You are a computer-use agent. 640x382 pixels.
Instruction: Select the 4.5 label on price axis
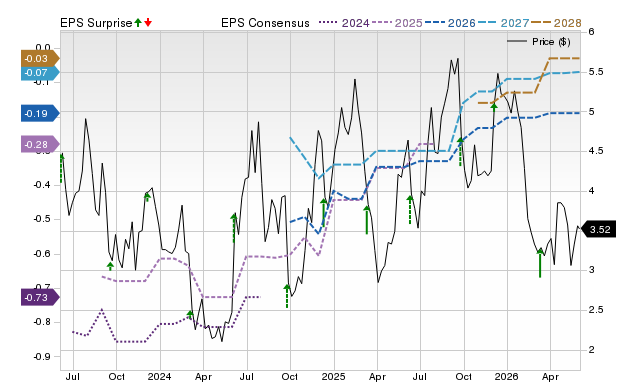tap(596, 151)
